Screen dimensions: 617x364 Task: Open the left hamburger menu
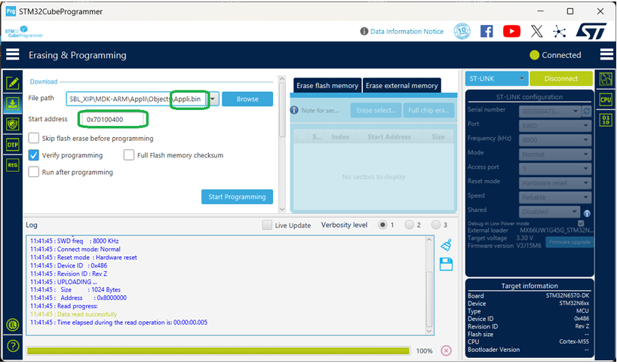[x=13, y=54]
